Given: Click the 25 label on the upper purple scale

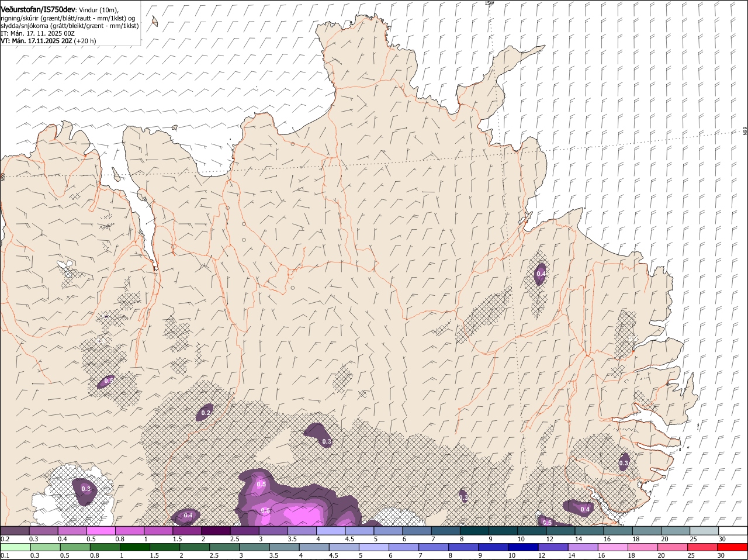Looking at the screenshot, I should coord(694,539).
